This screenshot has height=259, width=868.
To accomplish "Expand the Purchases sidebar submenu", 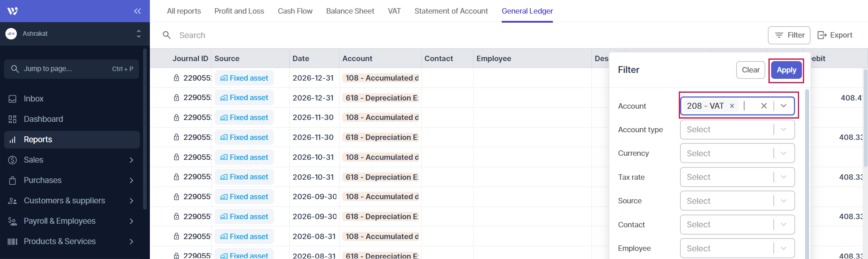I will 131,180.
